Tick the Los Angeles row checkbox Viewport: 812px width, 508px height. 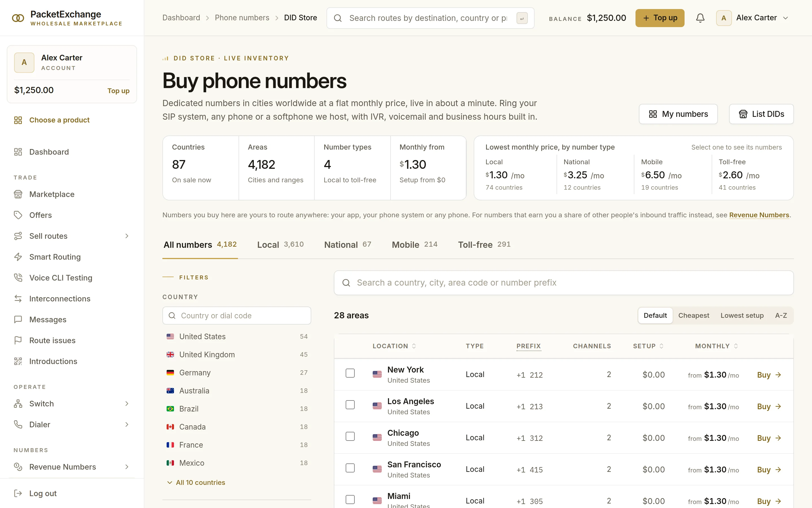(x=350, y=404)
